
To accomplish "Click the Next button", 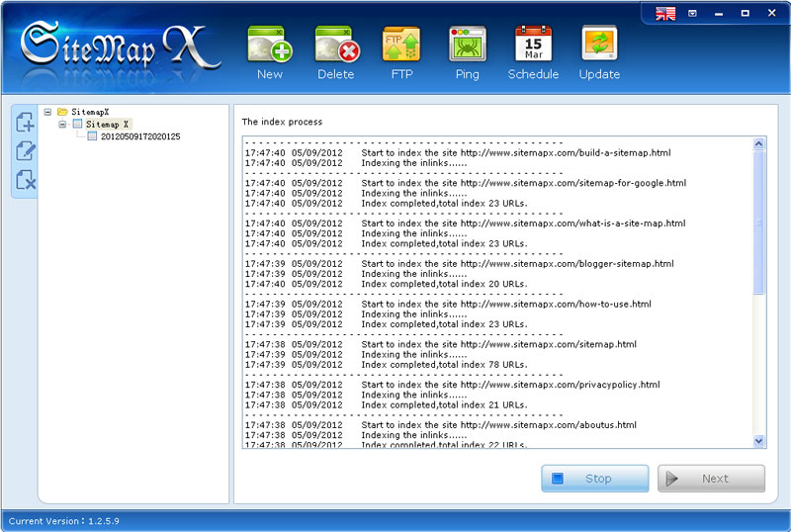I will [x=711, y=479].
